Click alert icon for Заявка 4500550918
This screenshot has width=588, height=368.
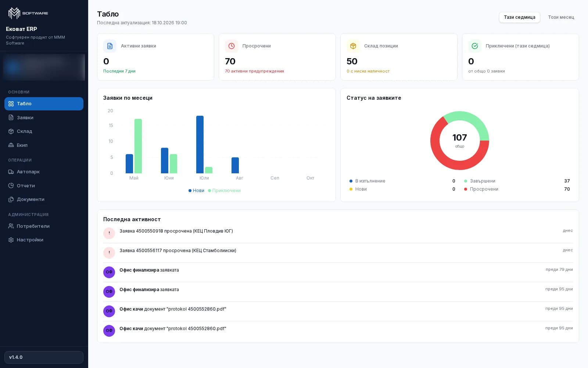pos(109,233)
